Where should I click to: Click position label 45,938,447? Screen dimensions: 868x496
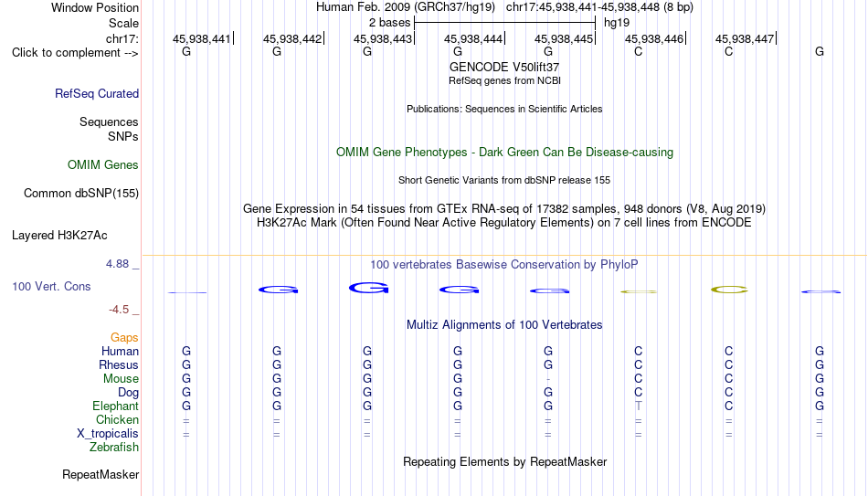point(745,38)
